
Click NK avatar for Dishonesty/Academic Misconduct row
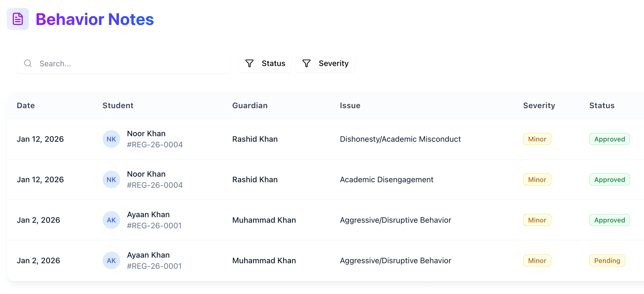tap(111, 139)
